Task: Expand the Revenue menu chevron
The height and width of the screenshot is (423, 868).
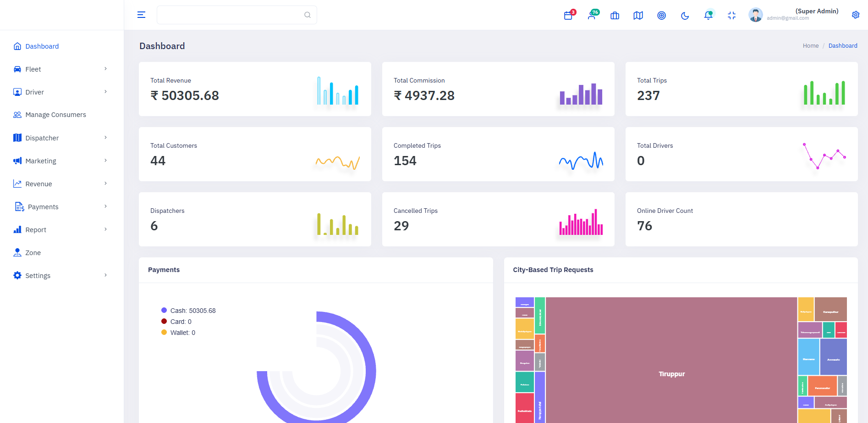Action: tap(105, 184)
